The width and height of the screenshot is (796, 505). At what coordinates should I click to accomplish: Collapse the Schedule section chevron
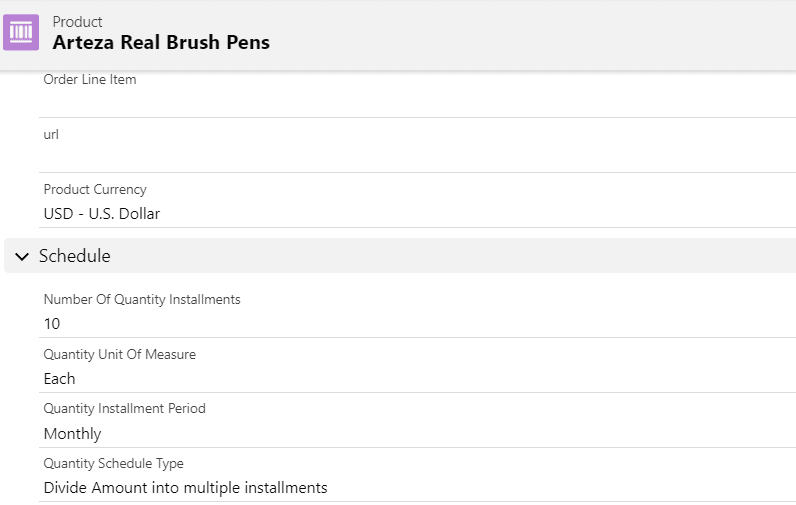tap(22, 257)
